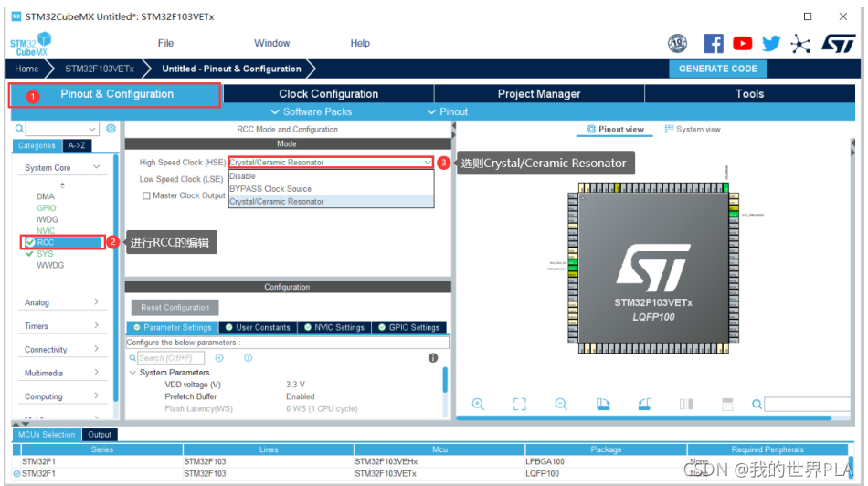
Task: Switch to System view
Action: tap(693, 129)
